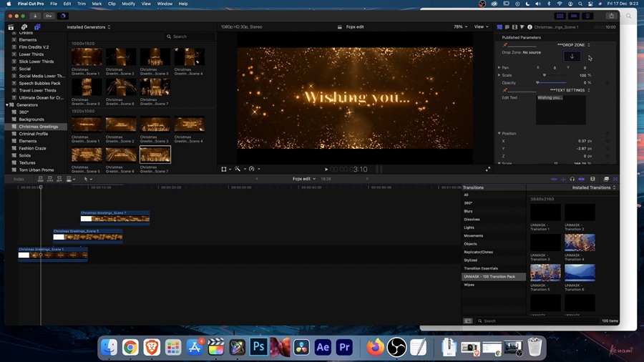Open the Generator inspector tab

click(499, 27)
